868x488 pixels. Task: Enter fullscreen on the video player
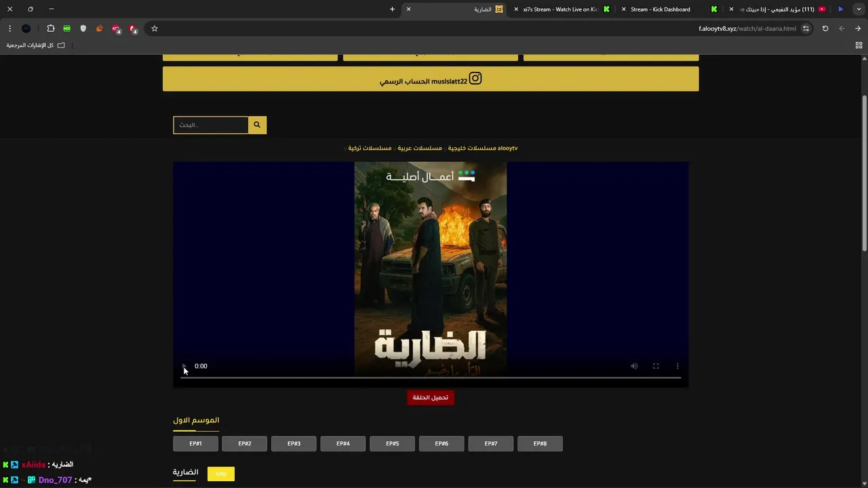(x=656, y=366)
